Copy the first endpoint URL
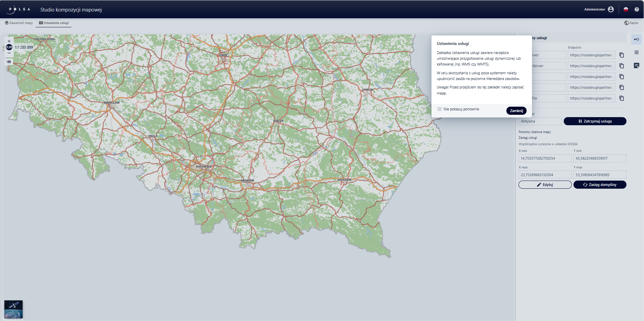 pyautogui.click(x=621, y=55)
